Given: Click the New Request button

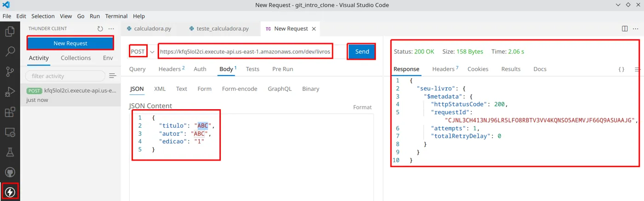Looking at the screenshot, I should pos(70,43).
